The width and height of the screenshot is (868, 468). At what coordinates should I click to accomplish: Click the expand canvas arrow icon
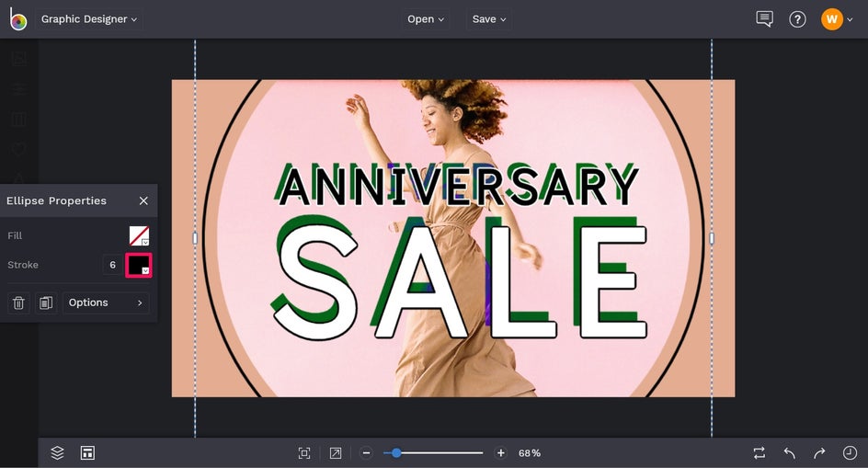336,453
